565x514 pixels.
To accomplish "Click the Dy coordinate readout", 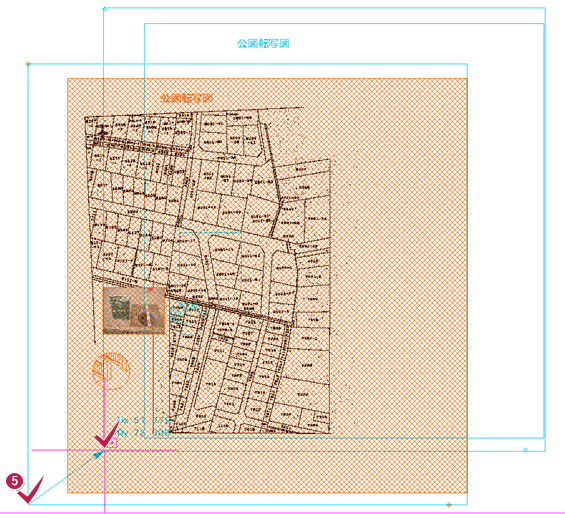I will tap(143, 433).
